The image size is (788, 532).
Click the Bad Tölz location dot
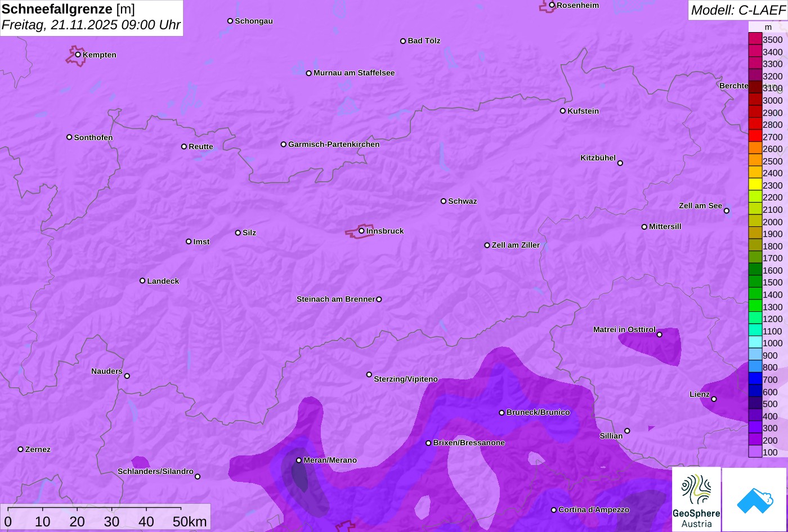pos(403,41)
